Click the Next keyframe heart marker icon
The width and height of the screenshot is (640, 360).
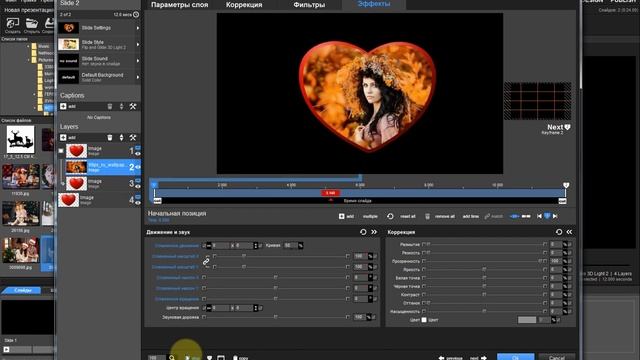pyautogui.click(x=567, y=127)
